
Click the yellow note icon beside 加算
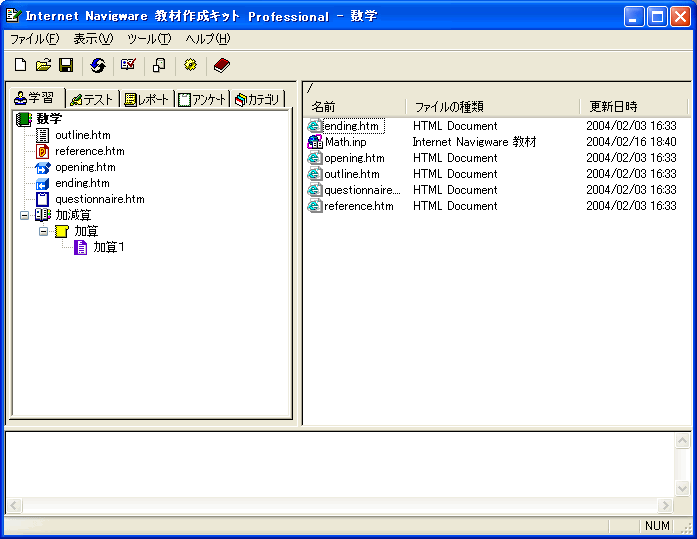coord(62,231)
